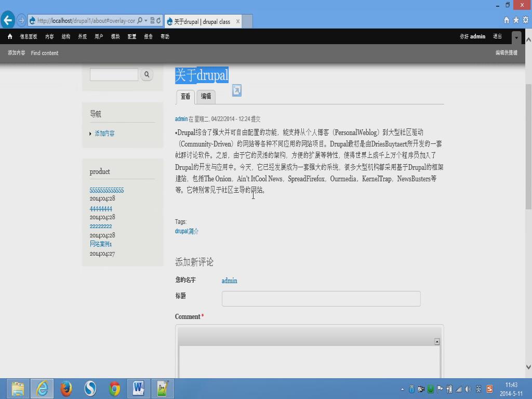The image size is (532, 399).
Task: Go back with the browser back arrow
Action: [x=7, y=20]
